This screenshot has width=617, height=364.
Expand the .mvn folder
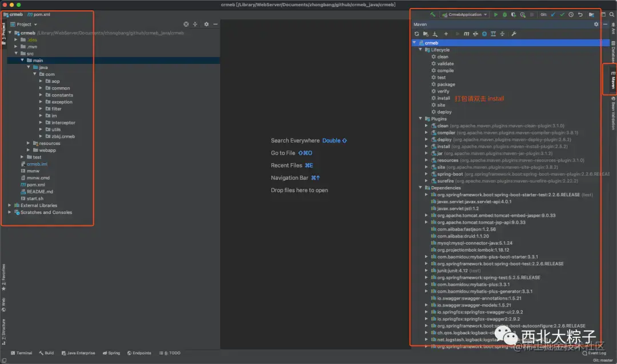click(x=16, y=47)
